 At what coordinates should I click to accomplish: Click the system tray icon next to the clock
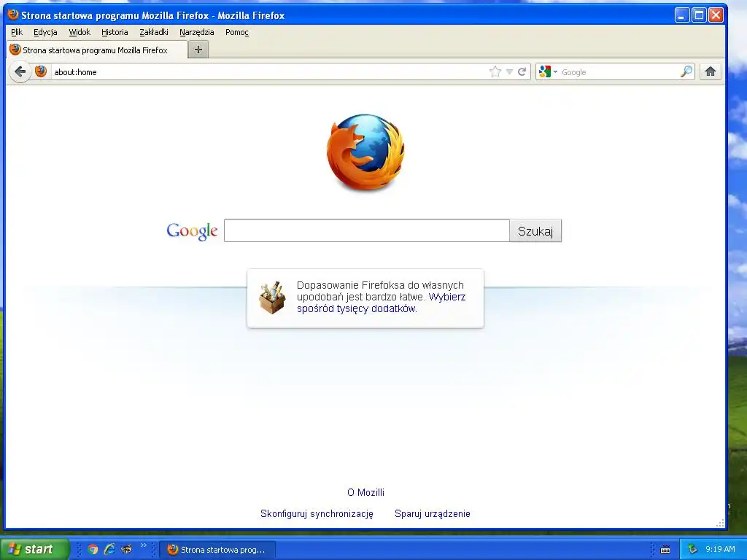[692, 549]
